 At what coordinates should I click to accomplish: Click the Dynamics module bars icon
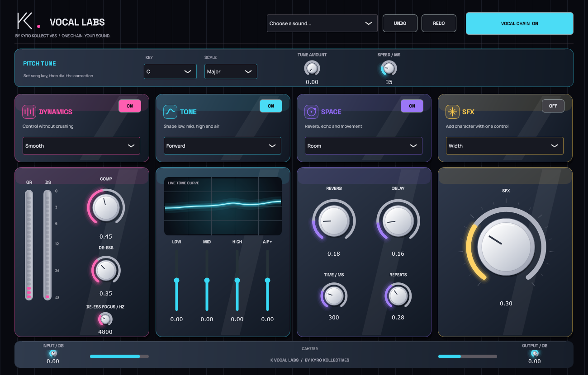click(x=29, y=112)
